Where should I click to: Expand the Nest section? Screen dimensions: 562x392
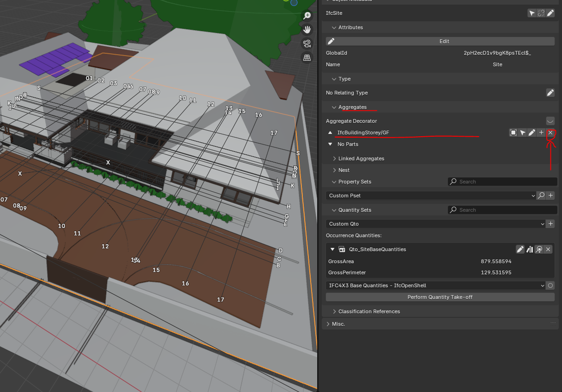pyautogui.click(x=334, y=170)
